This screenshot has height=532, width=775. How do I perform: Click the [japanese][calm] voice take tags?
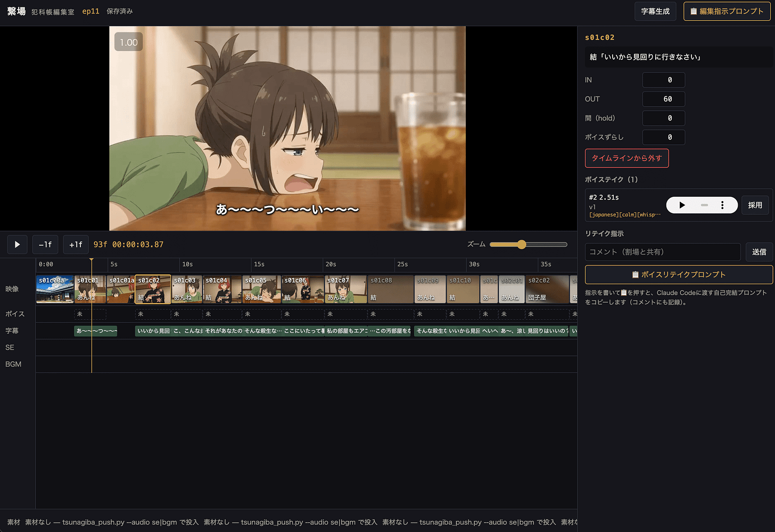[x=625, y=215]
